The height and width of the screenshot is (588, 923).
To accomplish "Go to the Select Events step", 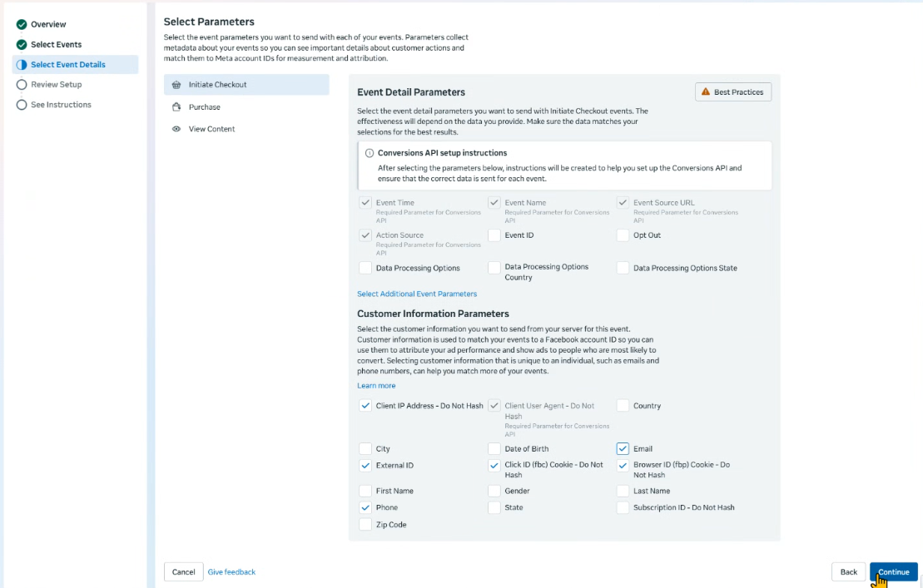I will pyautogui.click(x=56, y=45).
